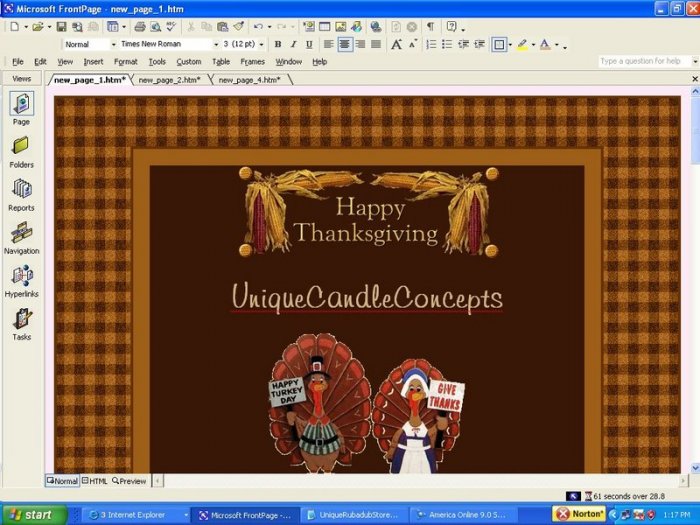Expand the Undo history dropdown arrow

point(270,27)
